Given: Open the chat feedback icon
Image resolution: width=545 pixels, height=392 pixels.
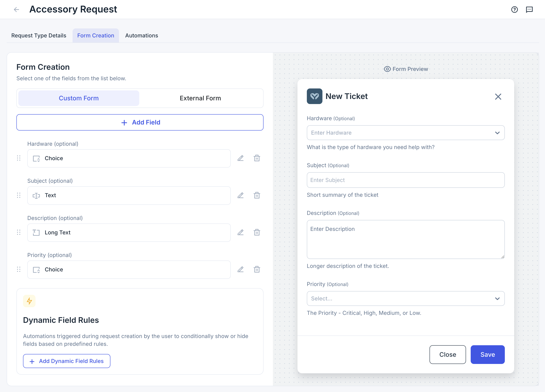Looking at the screenshot, I should [x=529, y=10].
